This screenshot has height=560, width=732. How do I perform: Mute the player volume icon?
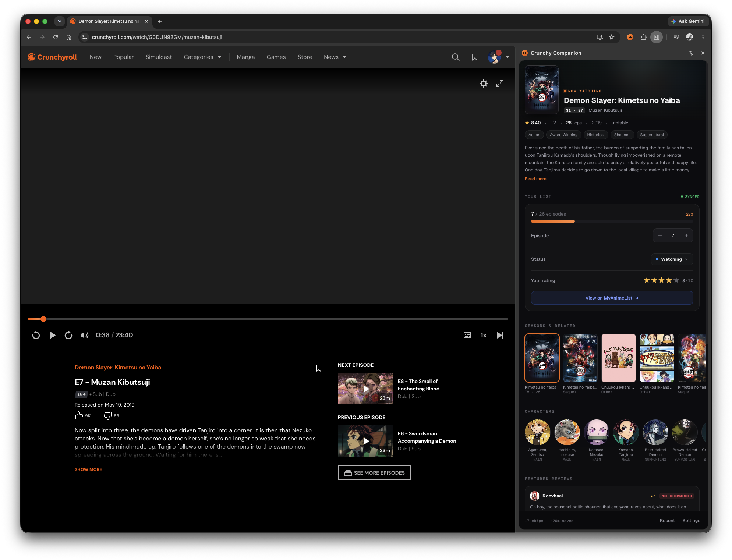(x=84, y=335)
